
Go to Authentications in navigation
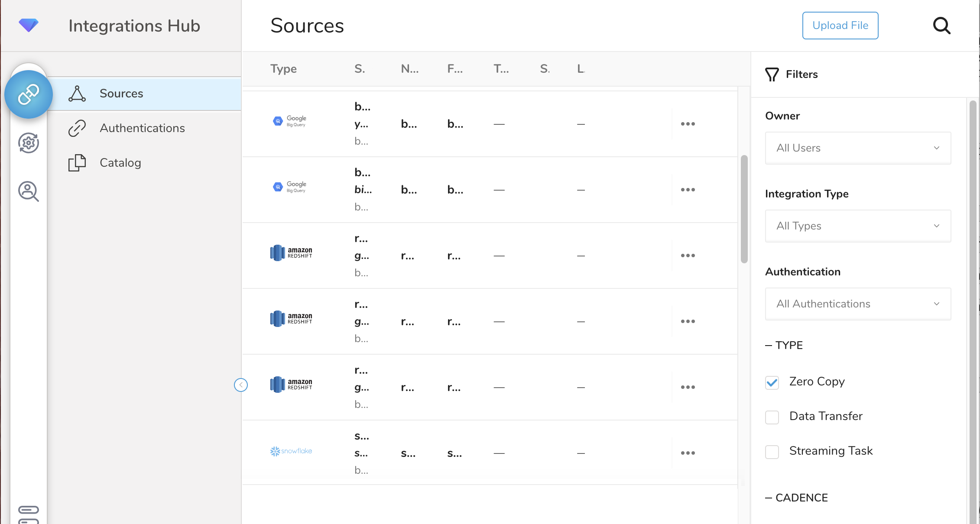point(142,128)
